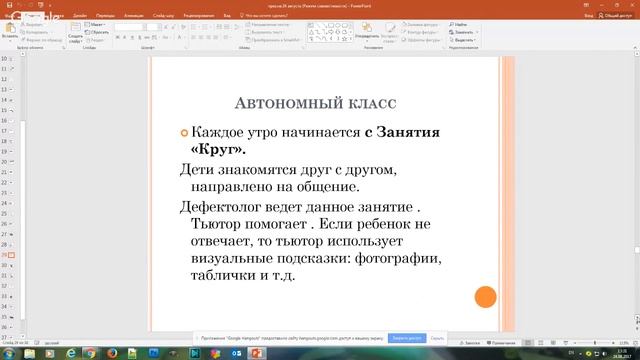
Task: Switch to the Рецензирование tab
Action: coord(199,16)
